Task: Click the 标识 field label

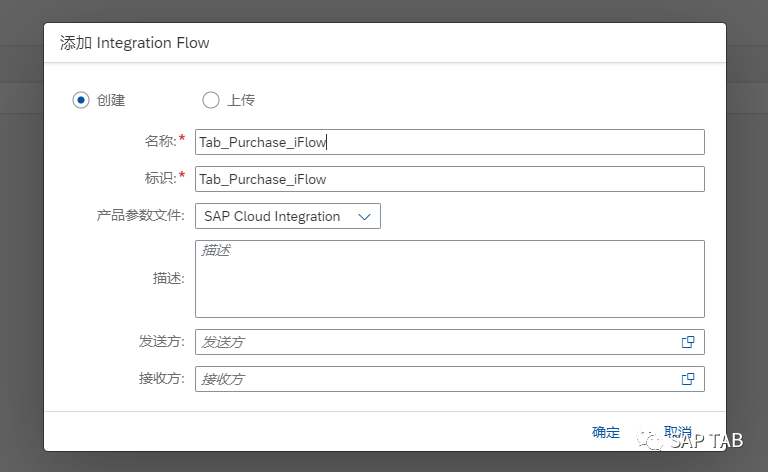Action: click(161, 178)
